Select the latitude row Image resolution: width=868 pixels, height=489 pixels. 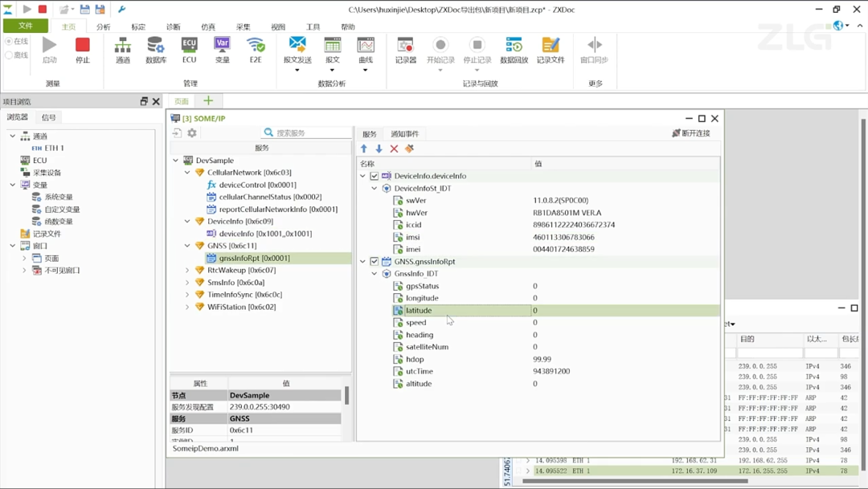pyautogui.click(x=556, y=310)
